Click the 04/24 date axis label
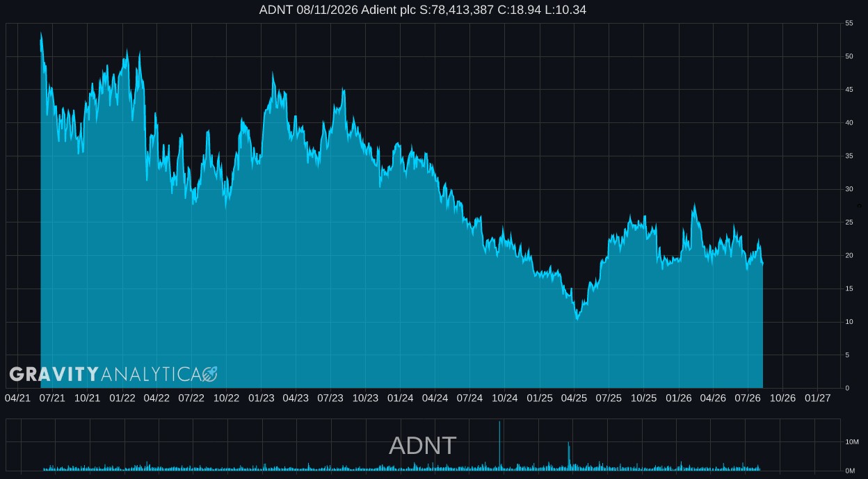Image resolution: width=868 pixels, height=479 pixels. (x=435, y=398)
